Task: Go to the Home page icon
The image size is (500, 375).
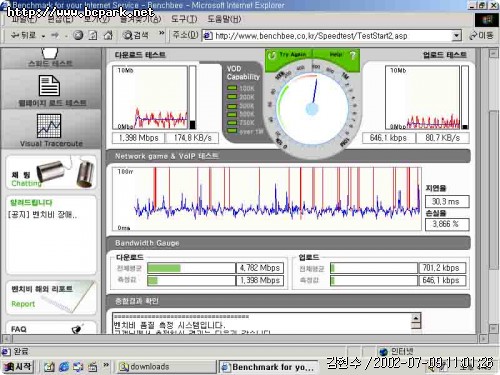Action: click(108, 35)
